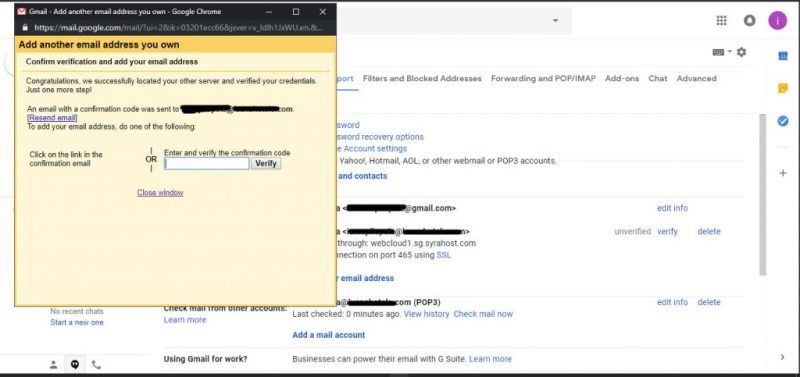Viewport: 800px width, 377px height.
Task: Click Learn more beside G Suite text
Action: [490, 359]
